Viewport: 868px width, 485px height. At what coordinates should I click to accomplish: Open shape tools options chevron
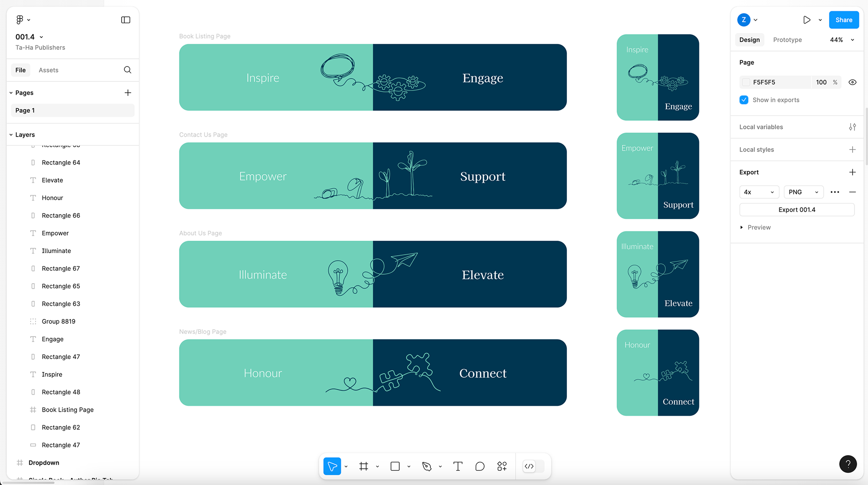pos(409,466)
